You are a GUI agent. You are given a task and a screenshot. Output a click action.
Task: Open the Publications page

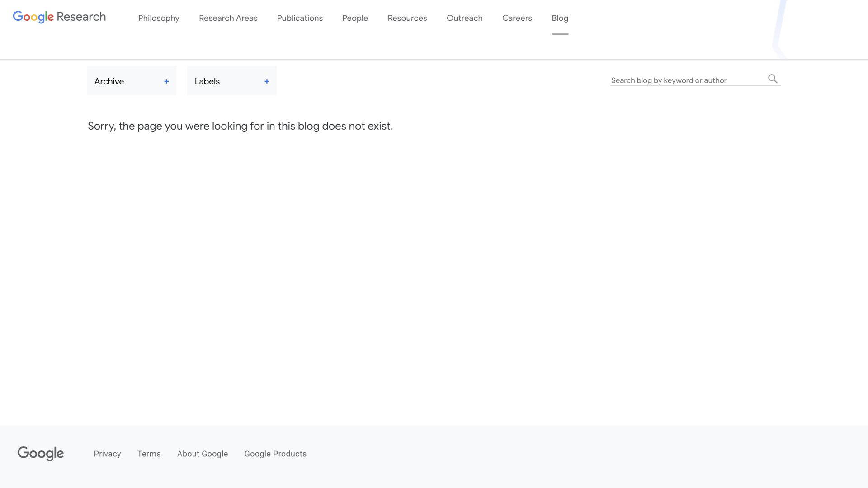(x=300, y=18)
